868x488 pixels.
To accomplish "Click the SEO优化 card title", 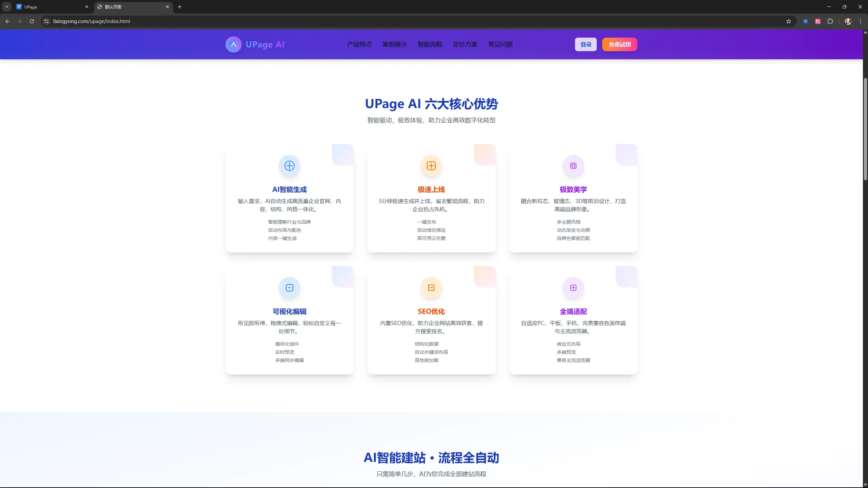I will click(x=431, y=311).
